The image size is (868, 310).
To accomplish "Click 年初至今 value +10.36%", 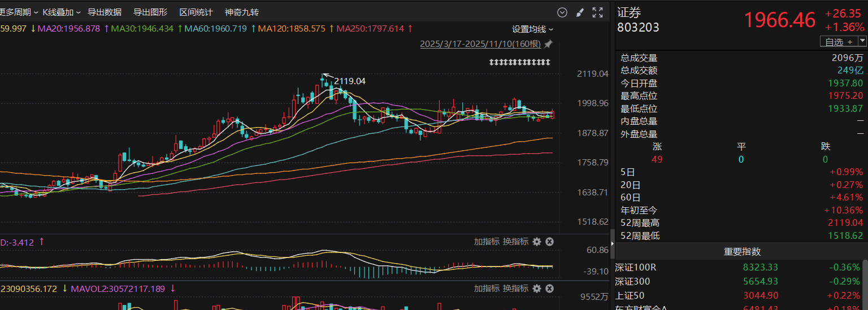I will (x=844, y=210).
